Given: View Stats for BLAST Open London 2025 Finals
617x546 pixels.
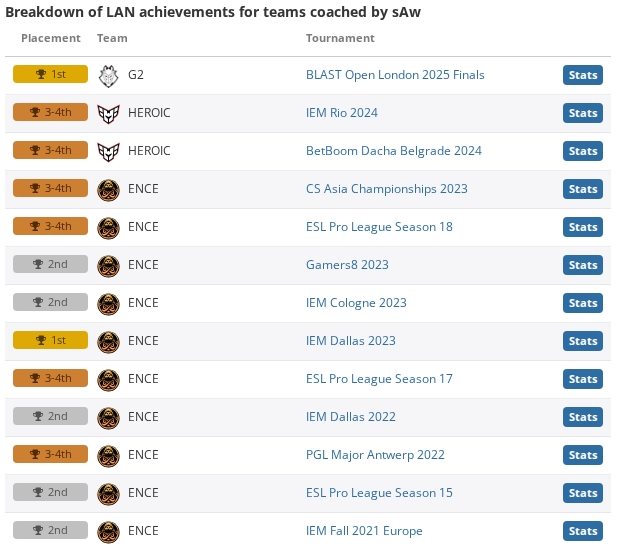Looking at the screenshot, I should click(583, 75).
